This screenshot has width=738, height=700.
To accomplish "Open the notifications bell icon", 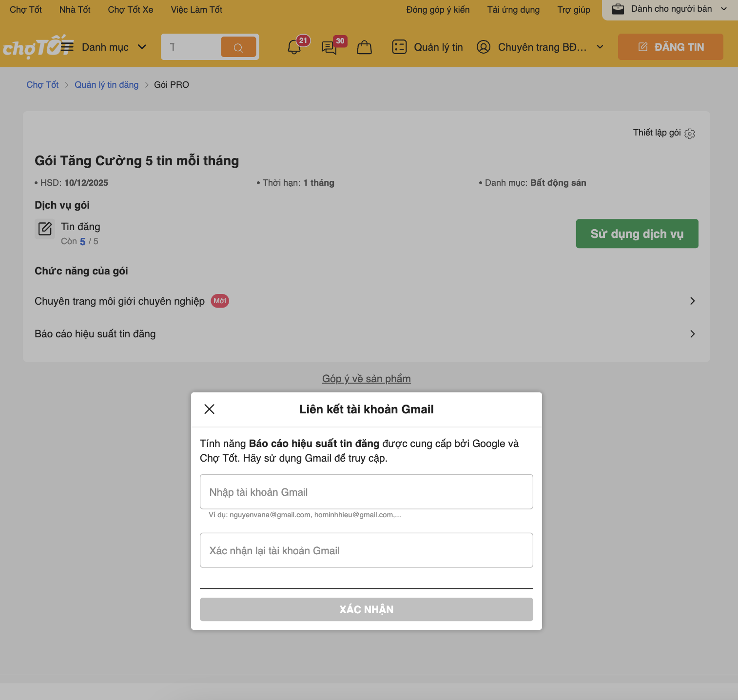I will tap(294, 47).
